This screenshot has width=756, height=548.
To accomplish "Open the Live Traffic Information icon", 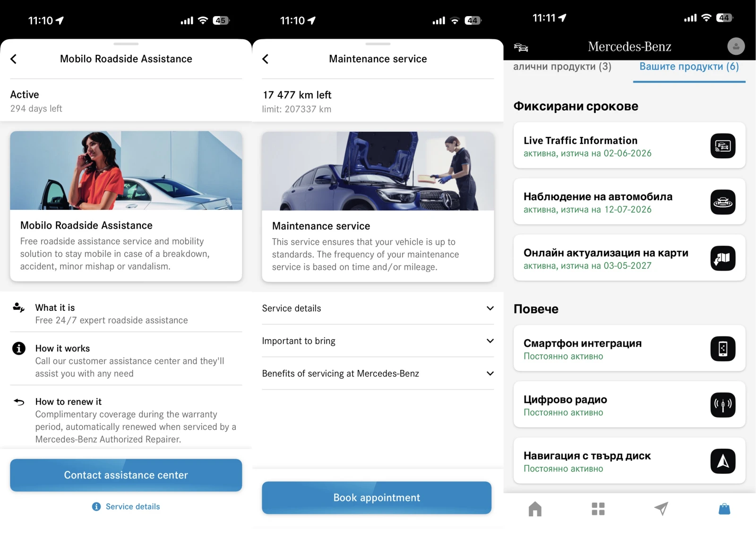I will 723,146.
